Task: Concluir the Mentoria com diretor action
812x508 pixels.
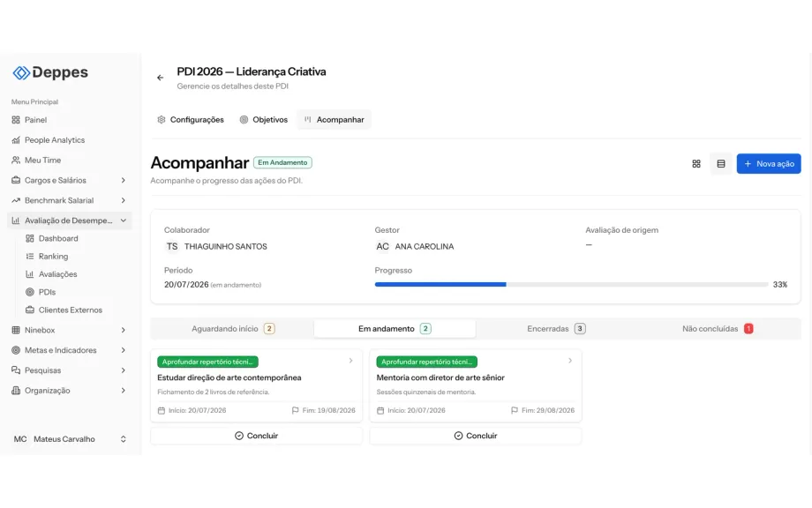Action: tap(476, 436)
